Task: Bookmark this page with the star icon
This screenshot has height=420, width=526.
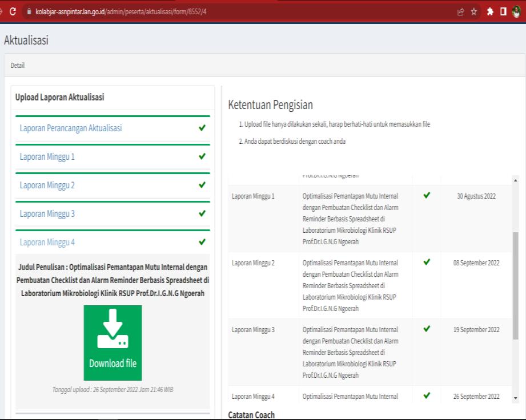Action: tap(473, 12)
